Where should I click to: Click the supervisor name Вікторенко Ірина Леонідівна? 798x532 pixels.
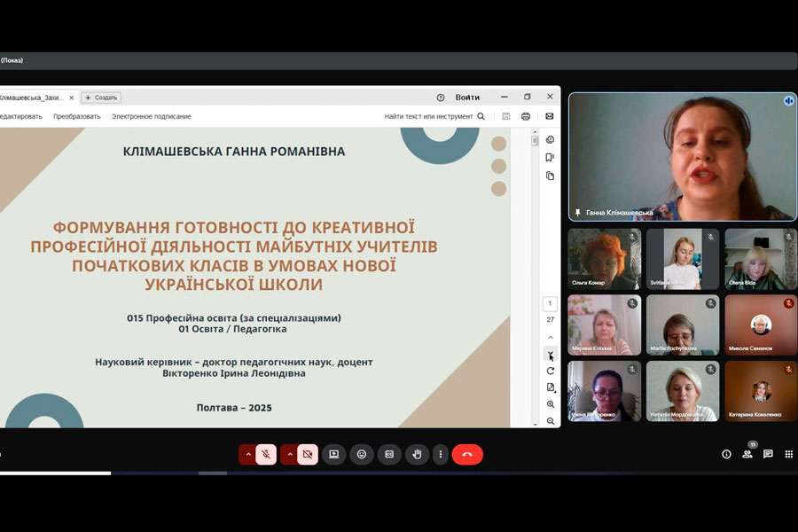tap(234, 373)
